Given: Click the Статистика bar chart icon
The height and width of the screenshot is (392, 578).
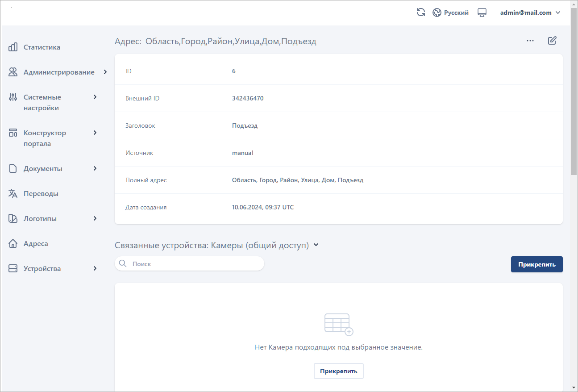Looking at the screenshot, I should [x=13, y=47].
